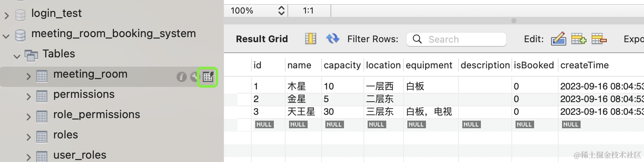The image size is (644, 162).
Task: Expand the permissions table node
Action: coord(28,97)
